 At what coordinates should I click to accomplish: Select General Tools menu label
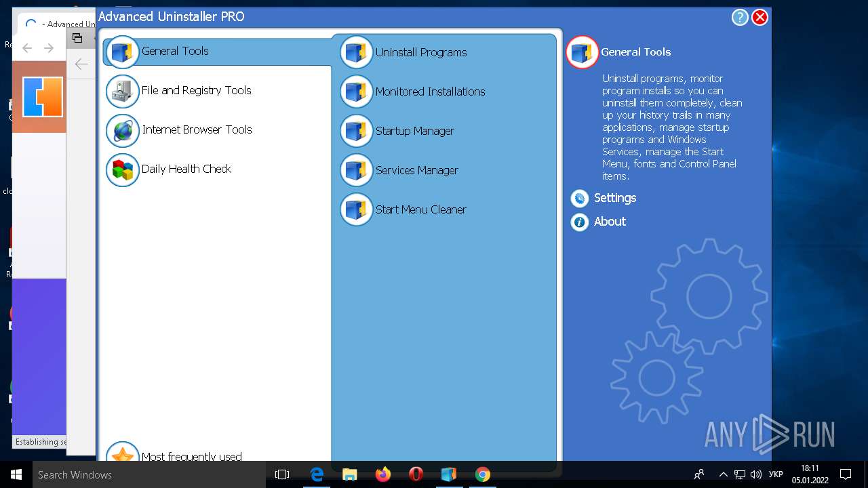(175, 51)
